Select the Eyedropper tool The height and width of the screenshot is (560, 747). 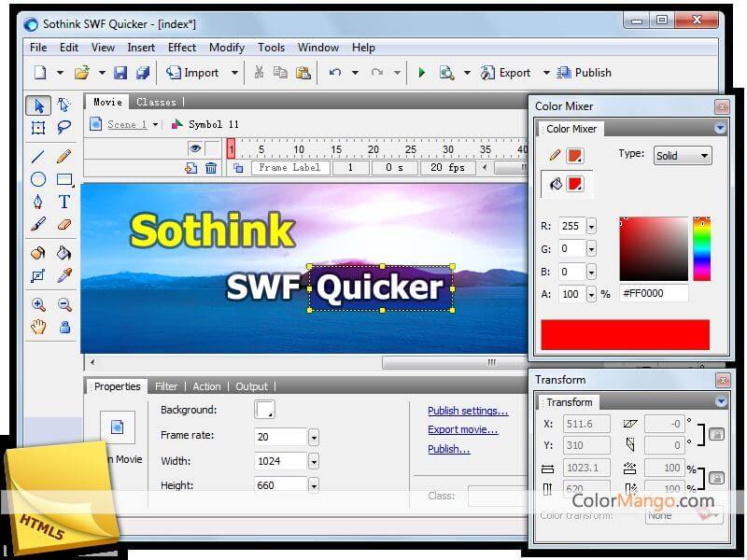63,275
